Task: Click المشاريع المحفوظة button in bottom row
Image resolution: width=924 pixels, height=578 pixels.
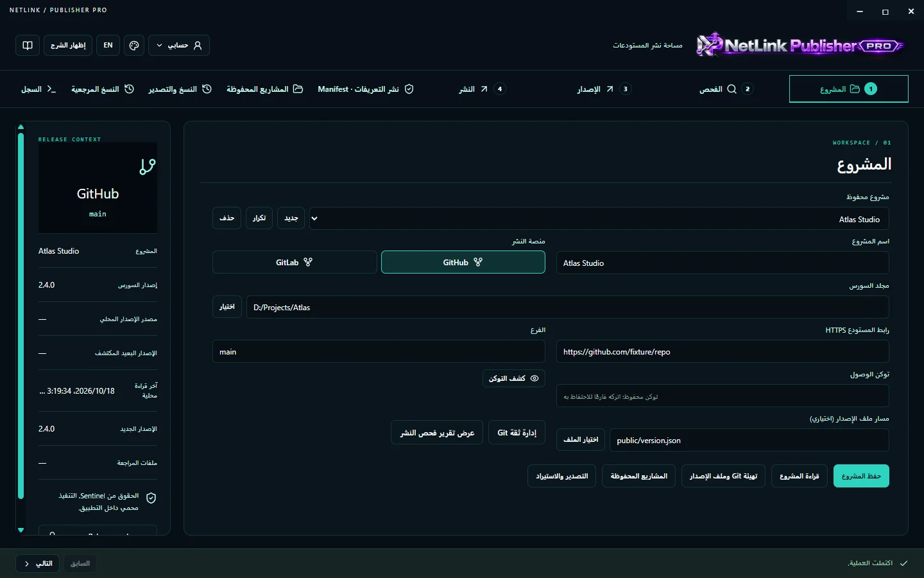Action: [x=638, y=476]
